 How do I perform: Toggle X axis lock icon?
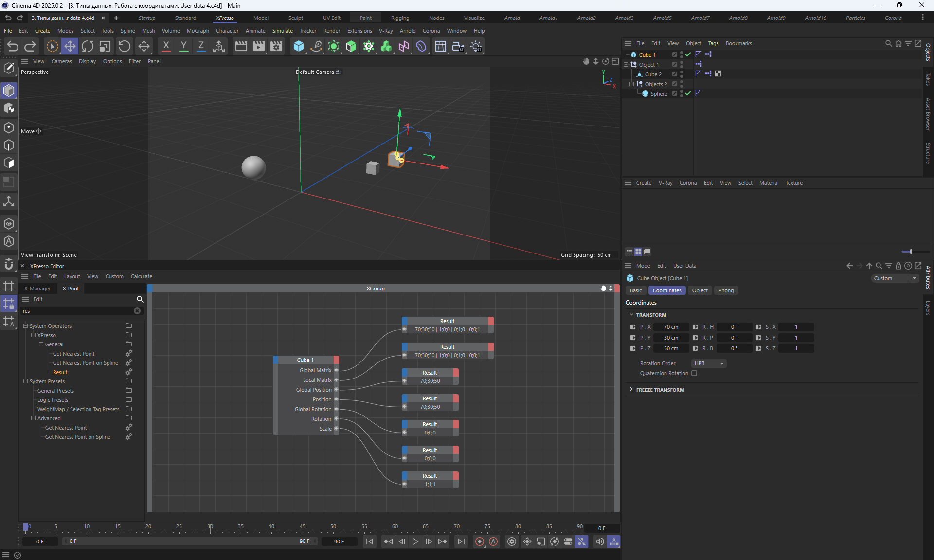(x=166, y=47)
